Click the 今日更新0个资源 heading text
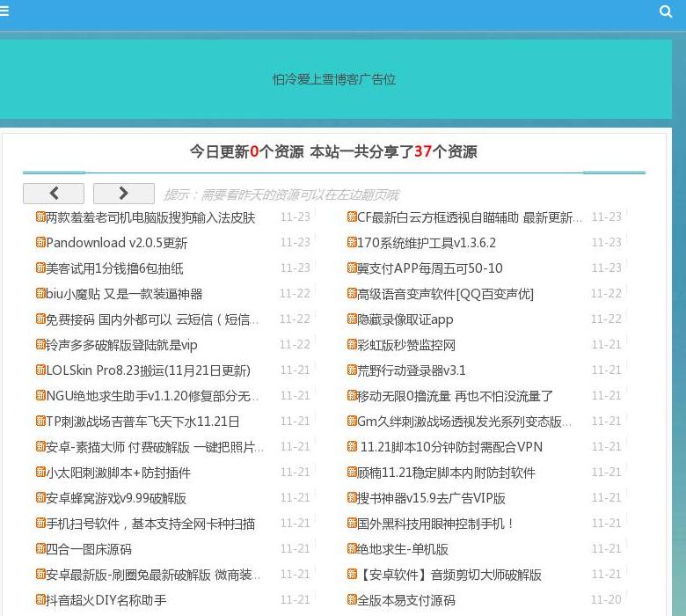This screenshot has width=686, height=616. (246, 151)
